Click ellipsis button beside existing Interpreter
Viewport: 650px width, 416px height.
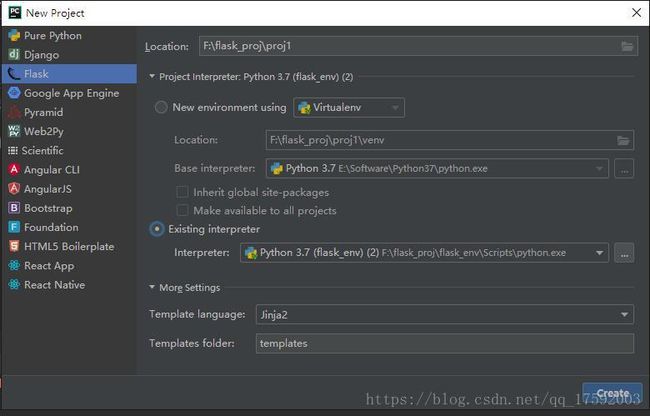[x=624, y=253]
